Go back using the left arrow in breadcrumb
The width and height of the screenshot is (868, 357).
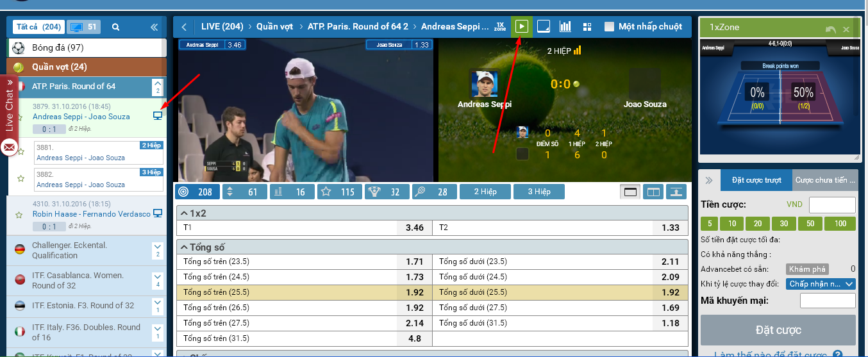coord(185,27)
